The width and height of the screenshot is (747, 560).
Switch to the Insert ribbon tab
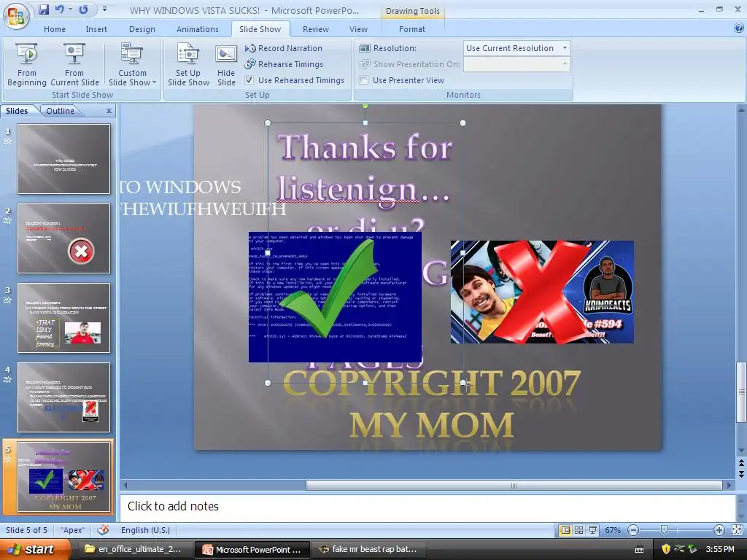click(96, 29)
